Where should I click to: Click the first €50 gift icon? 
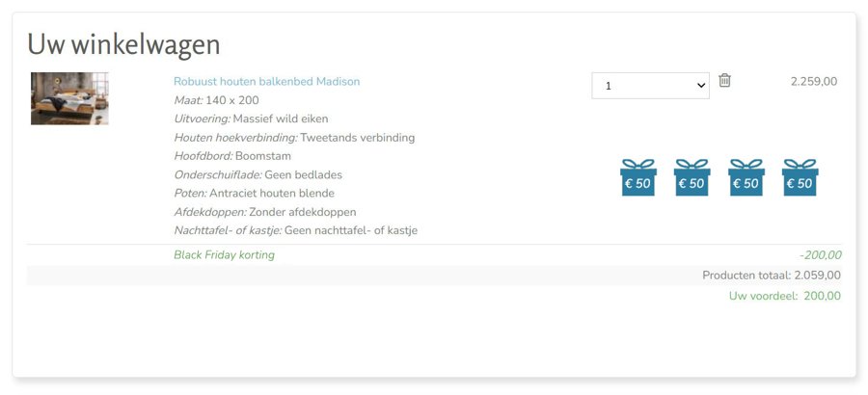pyautogui.click(x=637, y=178)
